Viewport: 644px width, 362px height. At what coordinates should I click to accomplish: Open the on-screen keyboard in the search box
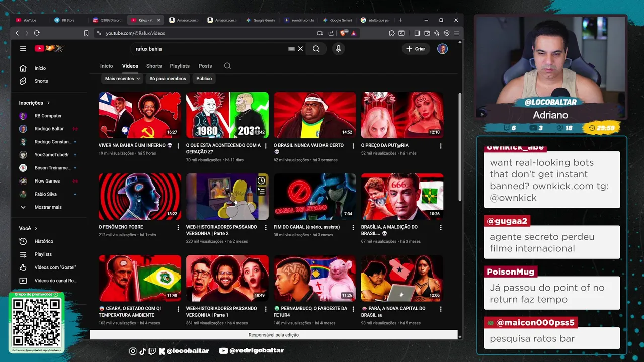click(x=291, y=49)
